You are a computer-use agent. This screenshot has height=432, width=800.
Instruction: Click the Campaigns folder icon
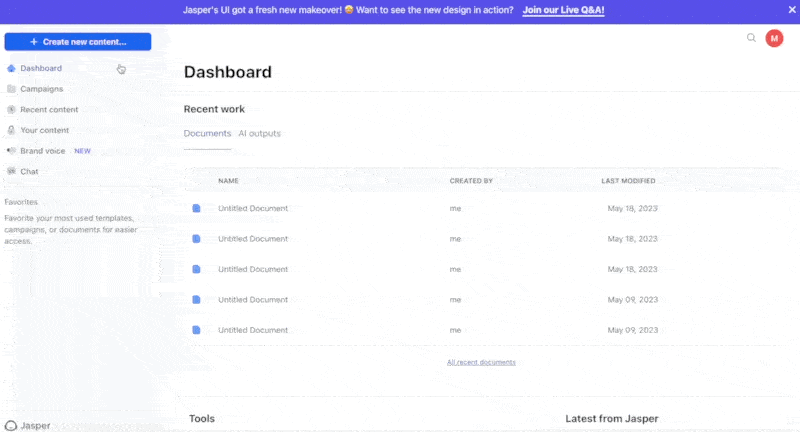[11, 89]
